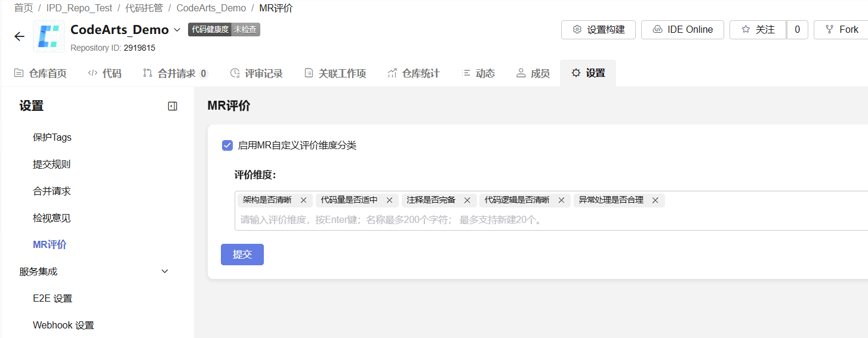Remove the 异常处理是否合理 tag
This screenshot has height=338, width=868.
655,200
